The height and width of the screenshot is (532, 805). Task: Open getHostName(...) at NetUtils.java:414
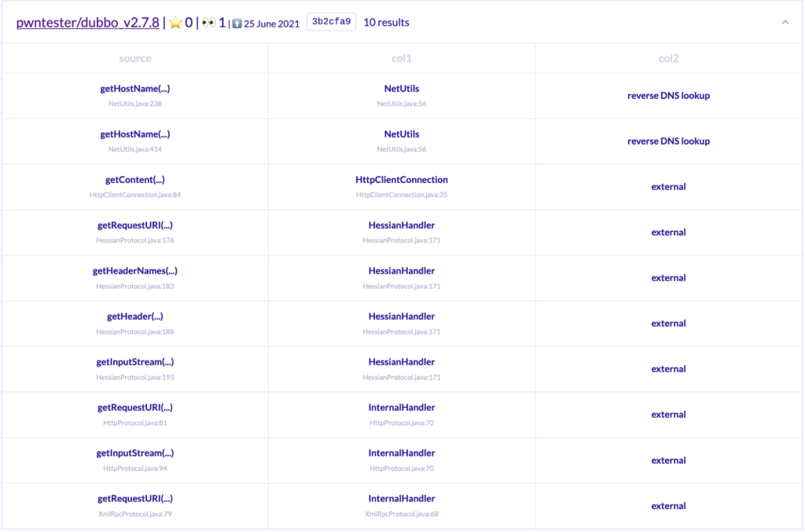click(x=134, y=134)
